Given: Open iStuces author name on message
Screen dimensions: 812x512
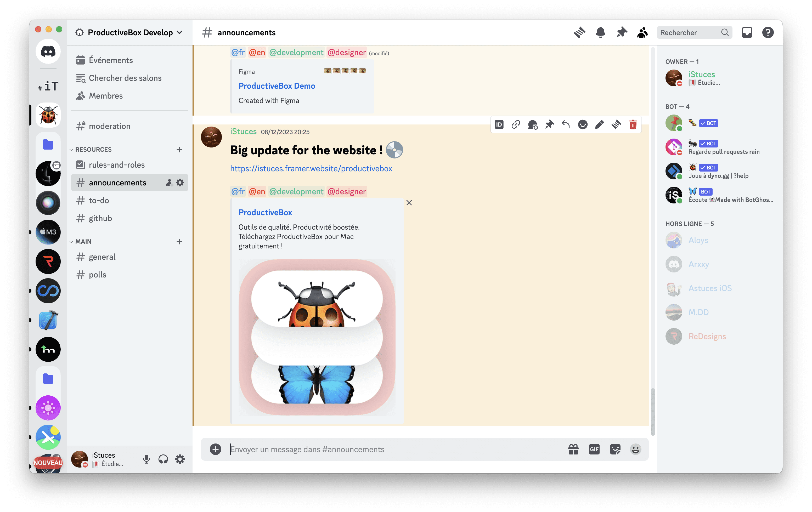Looking at the screenshot, I should 243,132.
